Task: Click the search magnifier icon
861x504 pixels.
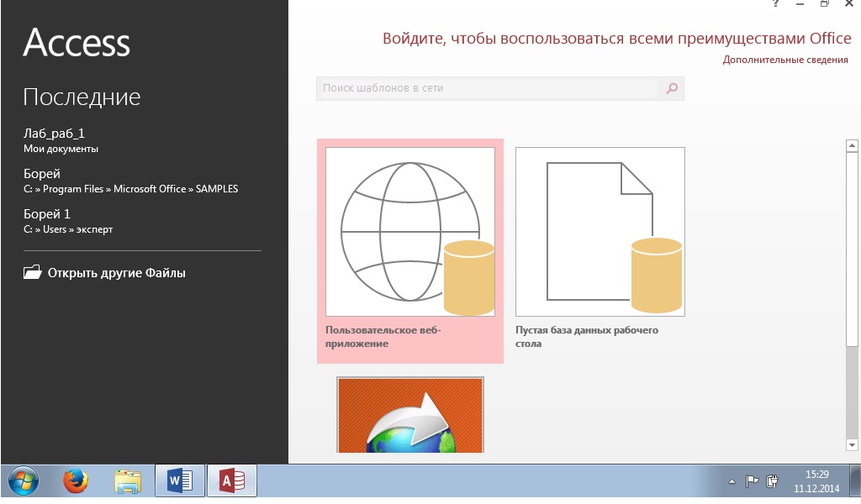Action: [672, 88]
